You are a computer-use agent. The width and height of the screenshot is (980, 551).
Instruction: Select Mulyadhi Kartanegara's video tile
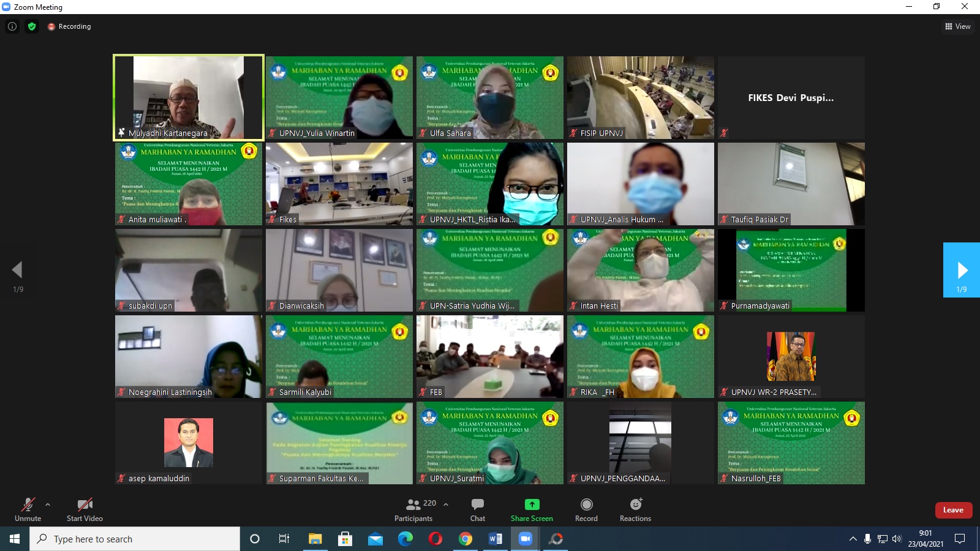(x=189, y=97)
